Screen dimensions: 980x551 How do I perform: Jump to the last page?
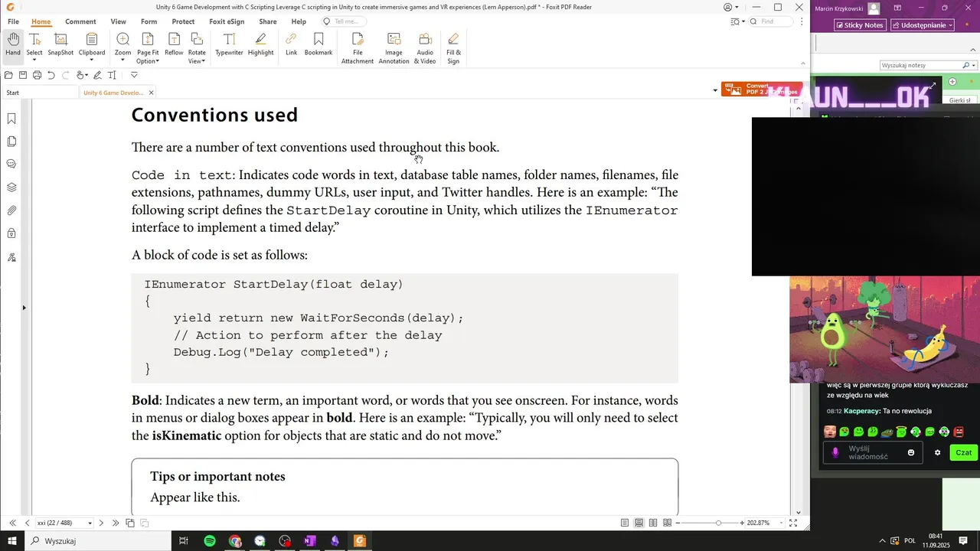(116, 523)
